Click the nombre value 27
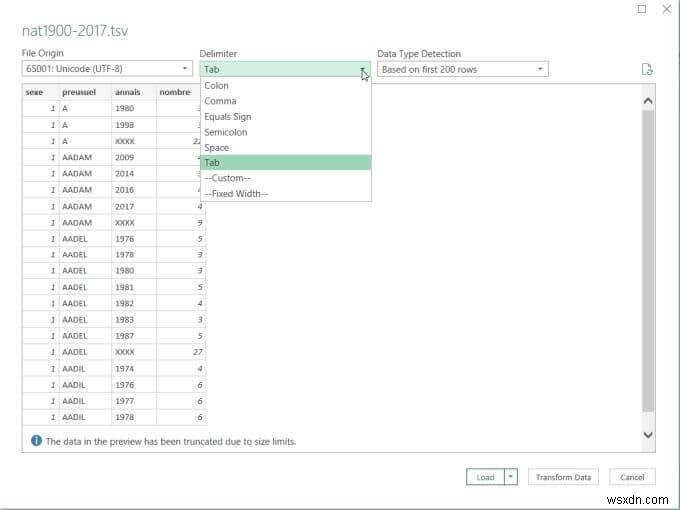This screenshot has height=510, width=680. (x=181, y=352)
